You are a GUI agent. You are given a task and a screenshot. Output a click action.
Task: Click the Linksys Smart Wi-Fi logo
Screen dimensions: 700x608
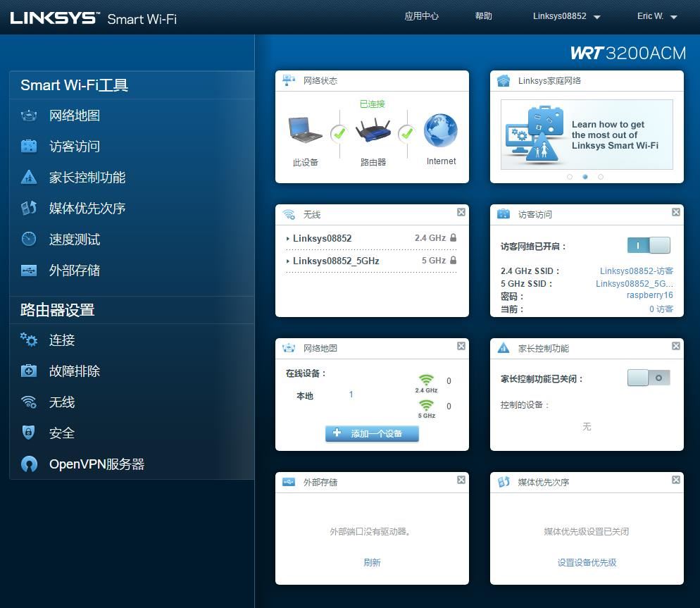click(93, 18)
